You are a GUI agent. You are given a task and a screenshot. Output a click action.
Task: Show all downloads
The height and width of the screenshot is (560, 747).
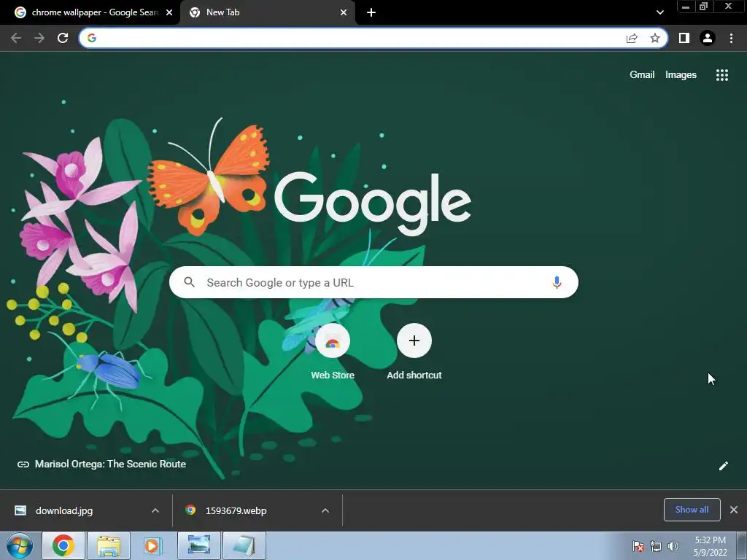[x=692, y=510]
